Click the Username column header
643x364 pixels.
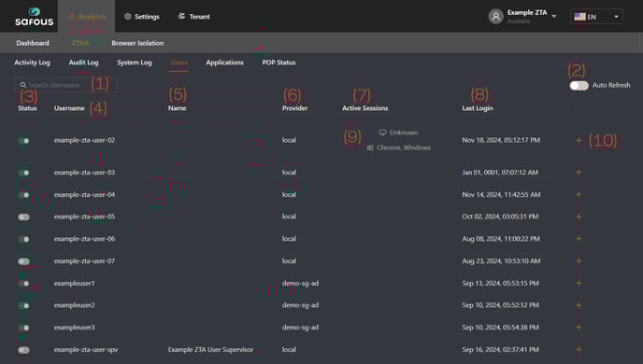coord(69,108)
